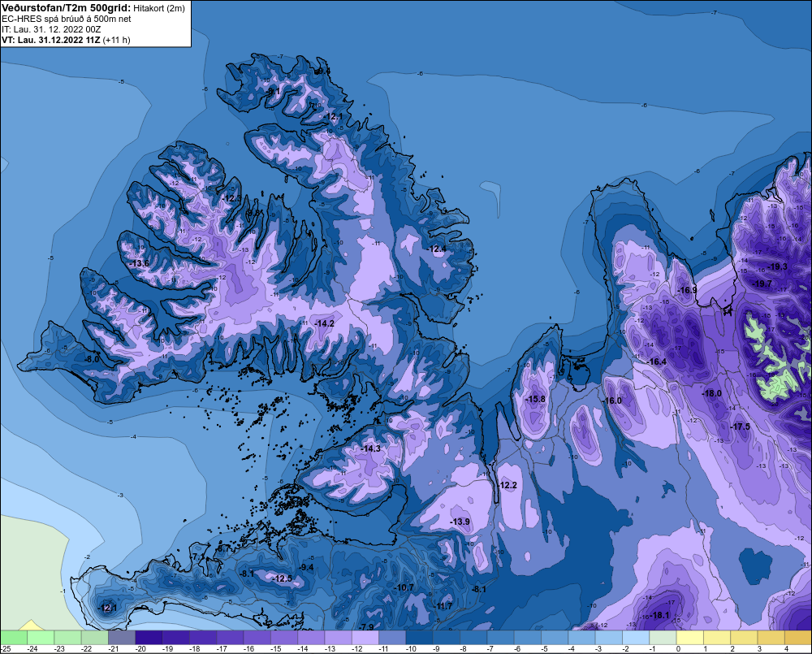Click the -14.3 temperature label
The height and width of the screenshot is (654, 812).
(x=371, y=448)
